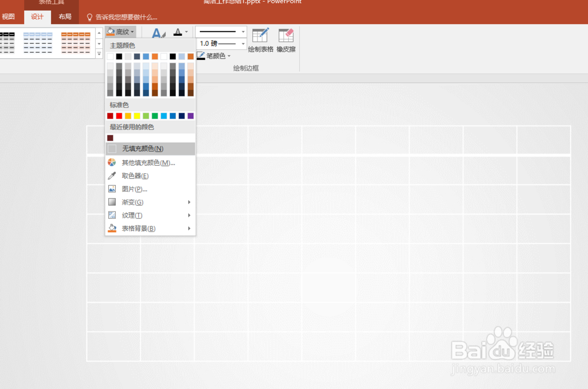Open the 渐变(G) gradient submenu
Viewport: 588px width, 389px height.
click(x=151, y=202)
